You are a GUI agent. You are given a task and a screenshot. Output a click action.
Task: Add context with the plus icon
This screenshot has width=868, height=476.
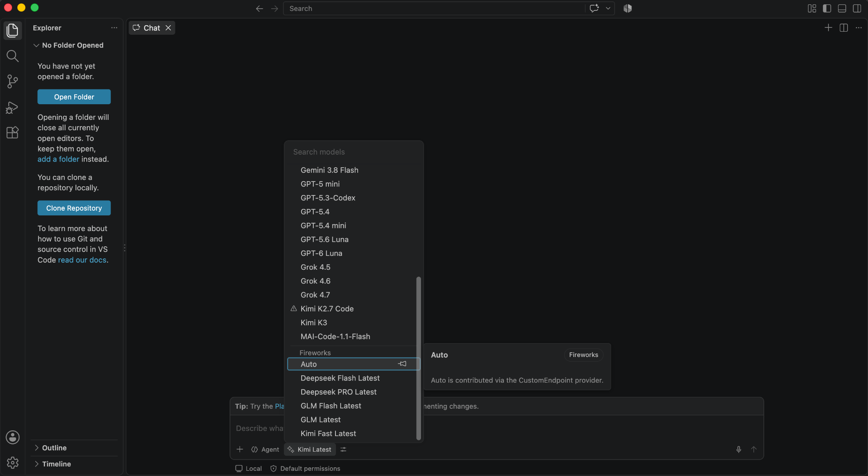coord(240,450)
